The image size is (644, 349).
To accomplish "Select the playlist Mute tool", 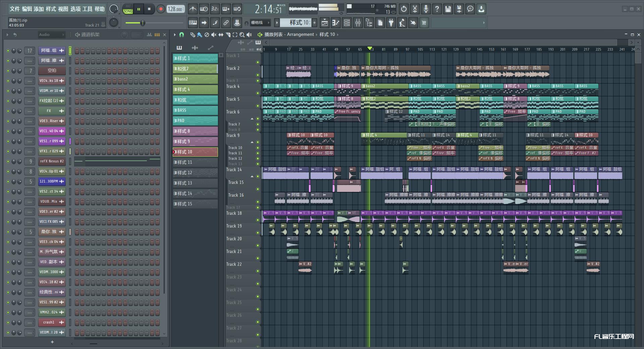I will (x=214, y=35).
